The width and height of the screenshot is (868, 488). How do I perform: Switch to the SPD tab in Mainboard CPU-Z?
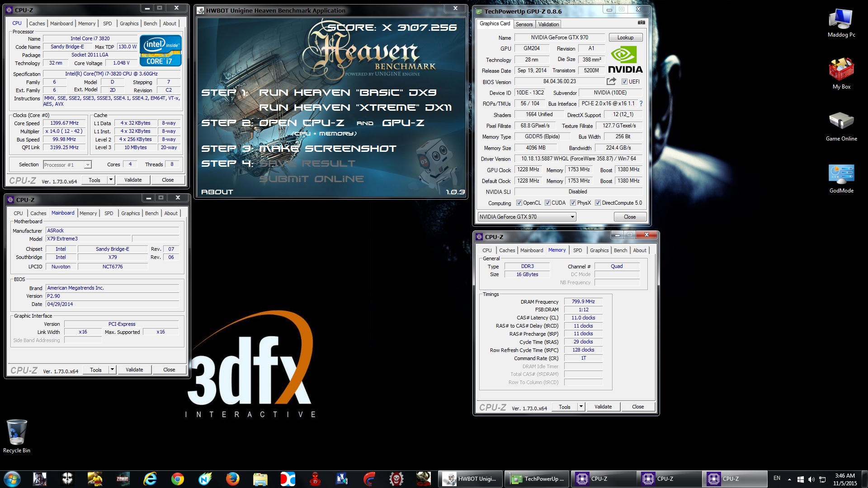click(108, 213)
